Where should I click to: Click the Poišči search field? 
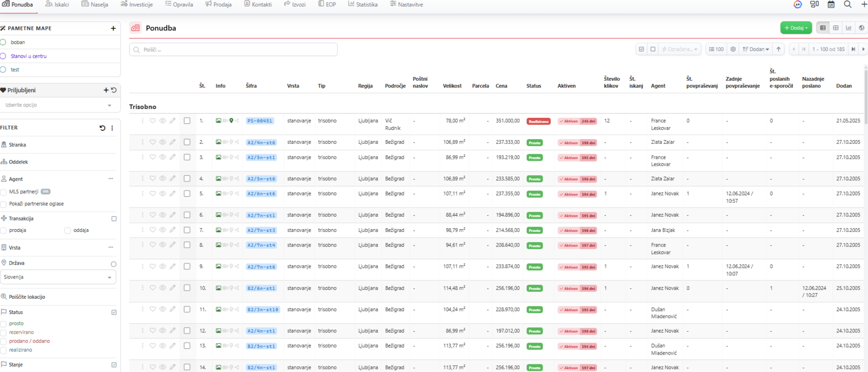[x=233, y=49]
